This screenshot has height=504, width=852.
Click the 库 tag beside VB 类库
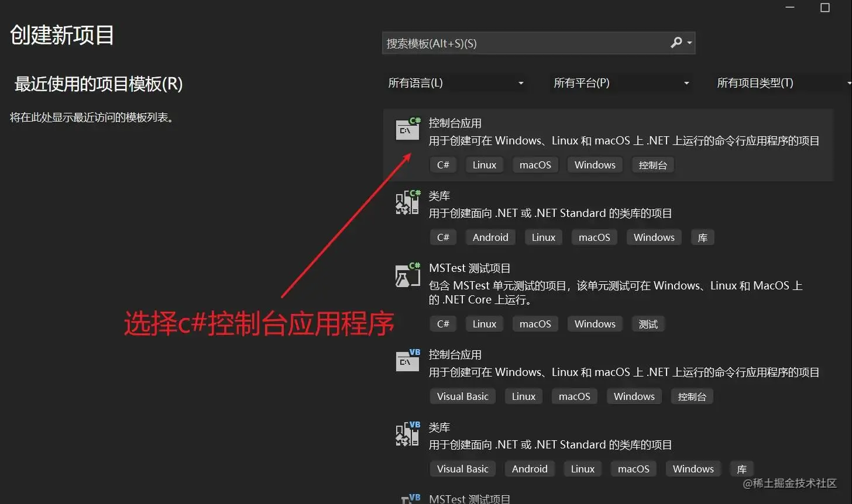(x=741, y=468)
